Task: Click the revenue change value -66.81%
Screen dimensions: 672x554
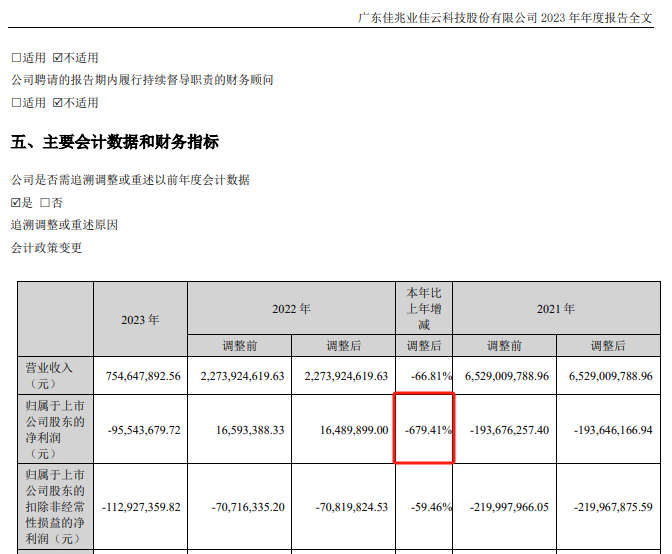Action: (x=431, y=376)
